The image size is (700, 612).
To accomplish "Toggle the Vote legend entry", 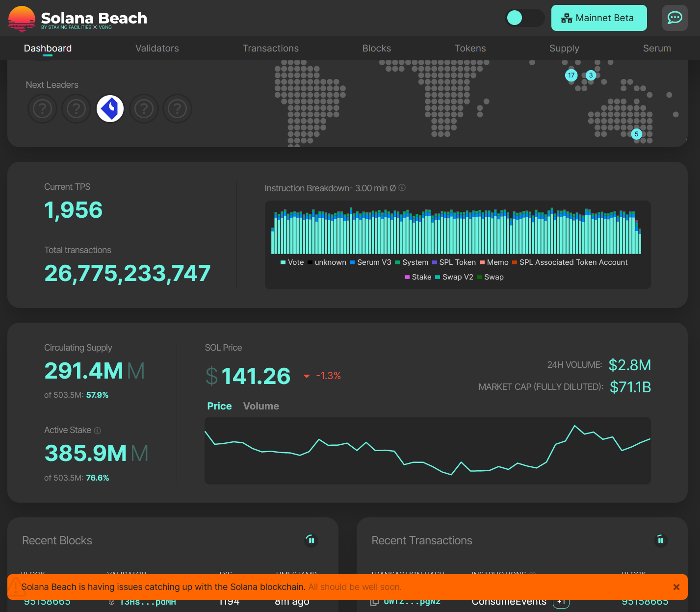I will pyautogui.click(x=292, y=262).
